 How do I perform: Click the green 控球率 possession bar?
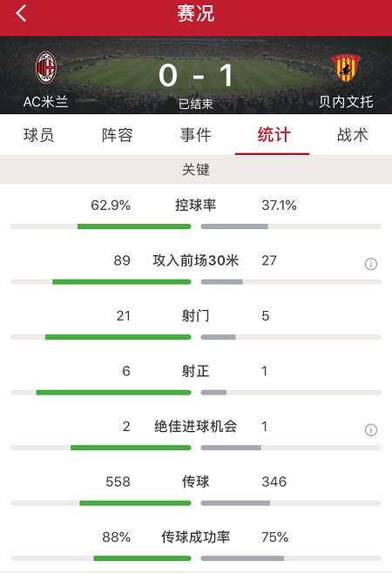tap(134, 226)
